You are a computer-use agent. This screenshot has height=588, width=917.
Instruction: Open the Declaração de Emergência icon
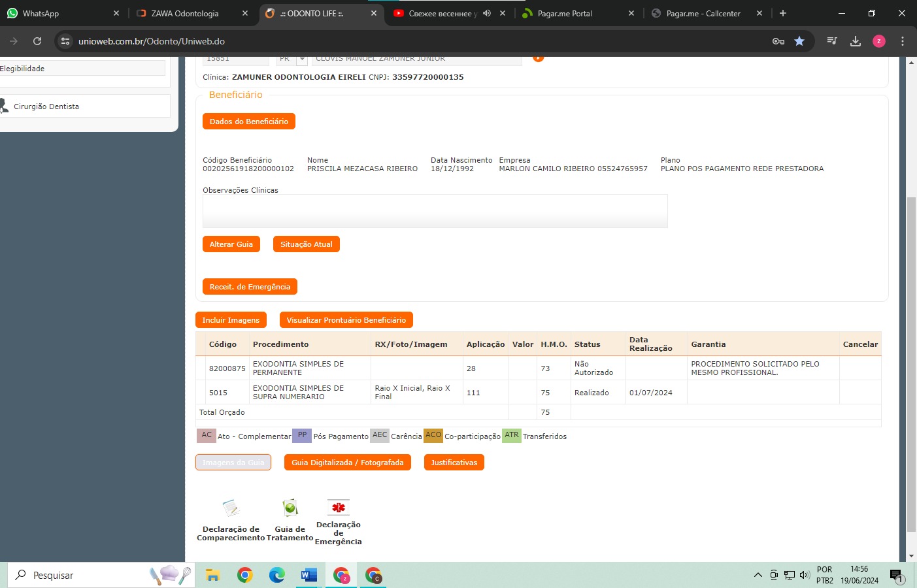[338, 508]
